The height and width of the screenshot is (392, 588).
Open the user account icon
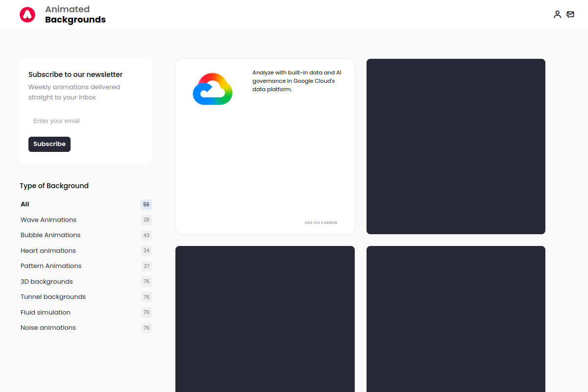tap(557, 15)
